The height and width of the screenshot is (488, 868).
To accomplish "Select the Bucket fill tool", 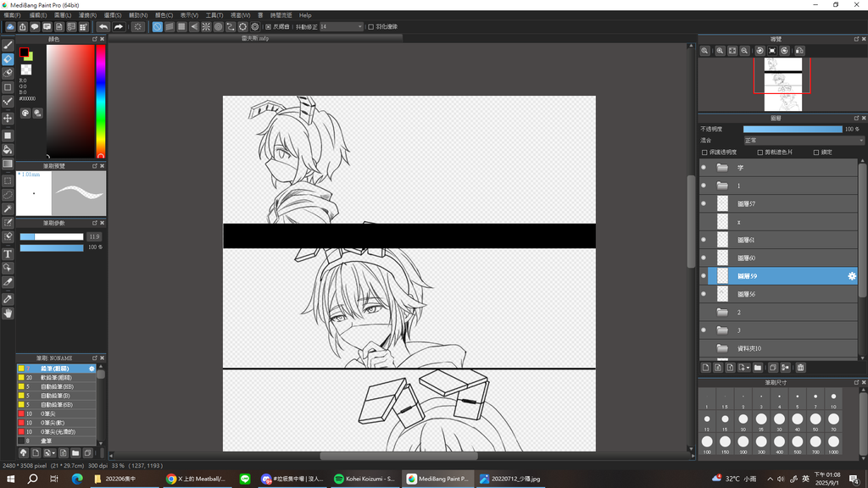I will (8, 149).
